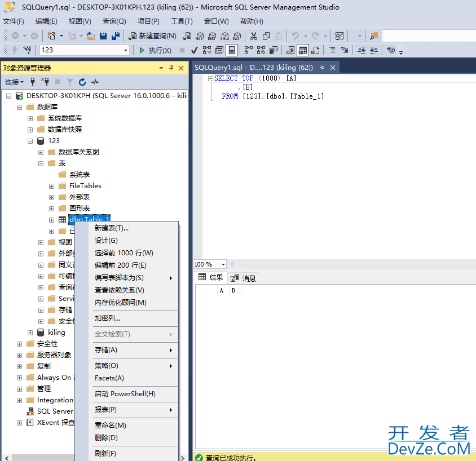Click the Activity Monitor pulse icon
The width and height of the screenshot is (476, 461).
[95, 82]
